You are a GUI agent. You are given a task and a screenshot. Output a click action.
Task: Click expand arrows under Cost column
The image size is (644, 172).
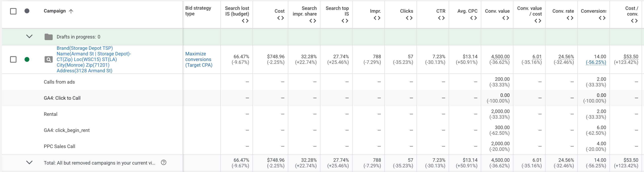281,18
